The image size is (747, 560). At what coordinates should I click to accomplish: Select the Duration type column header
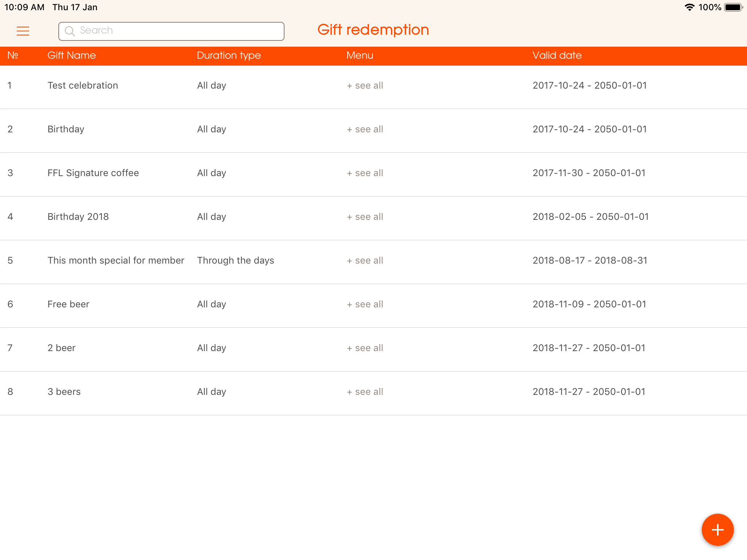coord(229,55)
